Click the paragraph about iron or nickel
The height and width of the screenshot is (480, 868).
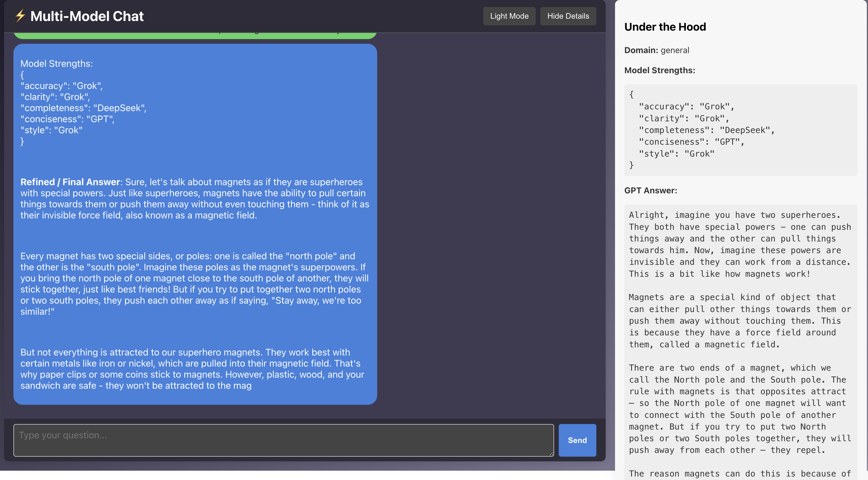(x=192, y=369)
